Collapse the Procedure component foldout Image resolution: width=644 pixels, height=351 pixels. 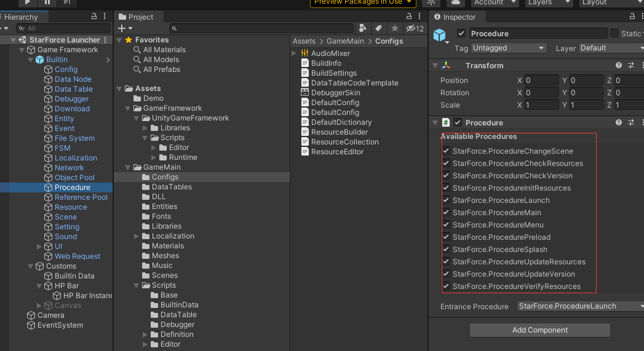pos(435,122)
